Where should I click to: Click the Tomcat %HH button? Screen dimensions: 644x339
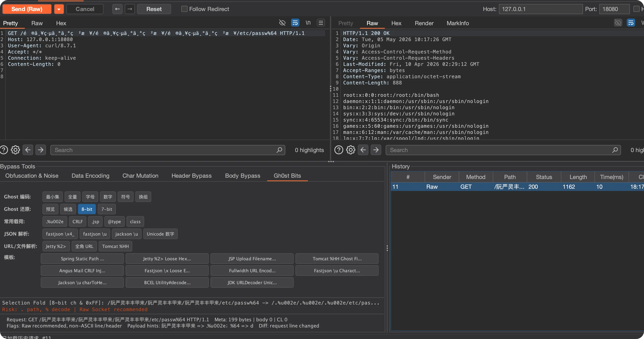pos(115,246)
